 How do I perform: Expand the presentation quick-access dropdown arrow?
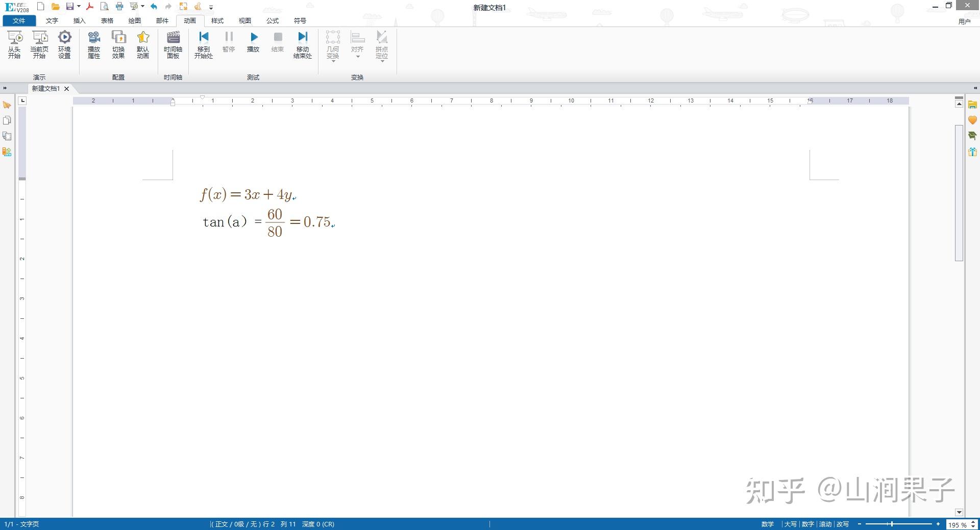(142, 7)
